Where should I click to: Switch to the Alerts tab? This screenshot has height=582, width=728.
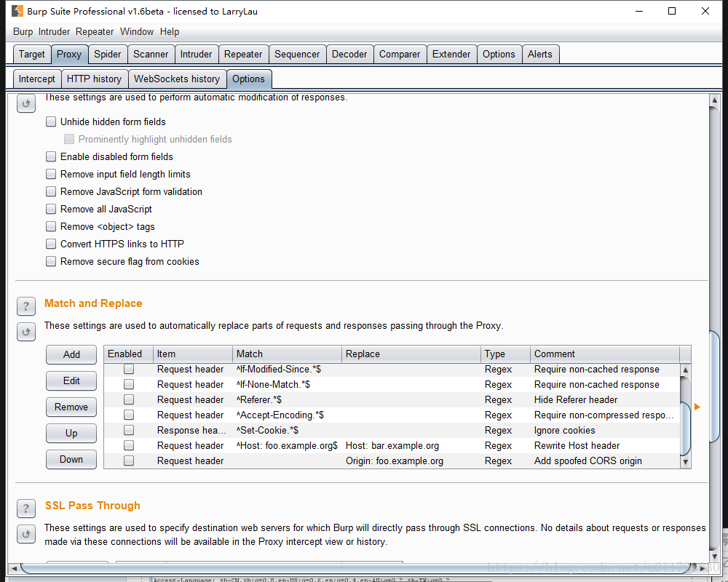(540, 55)
